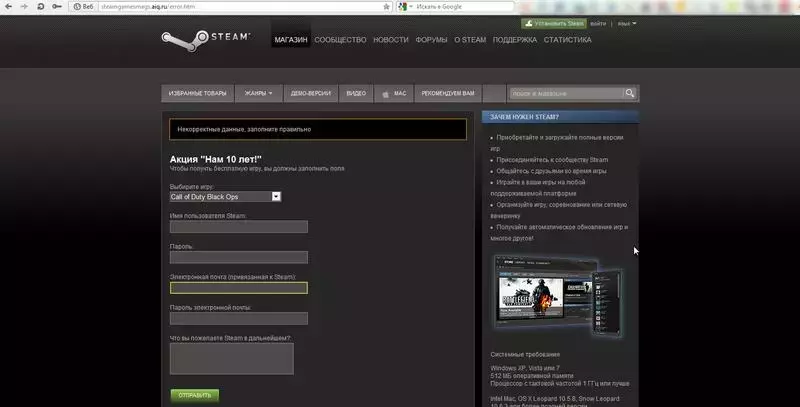
Task: Click the Apple MAC navigation item
Action: [394, 93]
